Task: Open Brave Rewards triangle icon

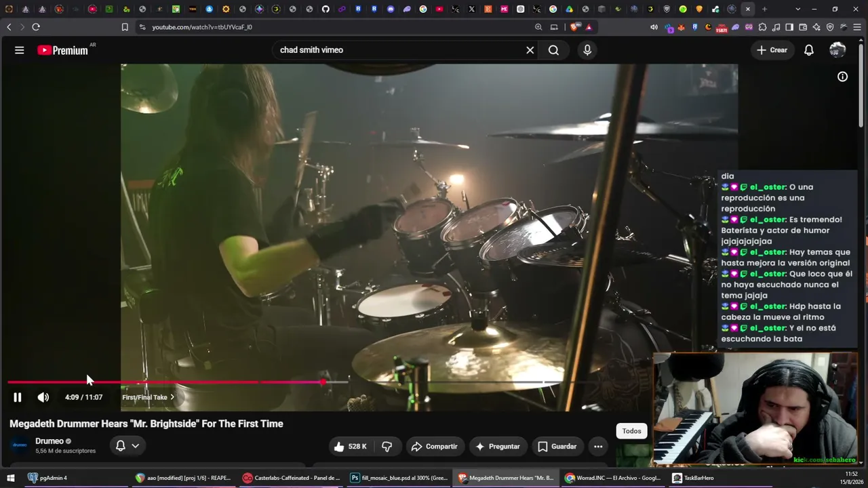Action: (x=589, y=27)
